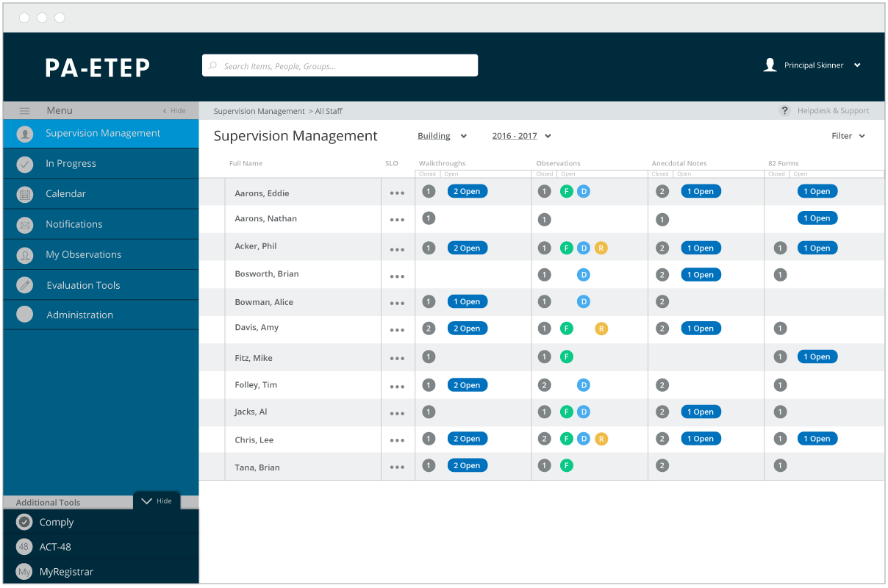Open the hamburger Menu icon
888x588 pixels.
tap(24, 111)
